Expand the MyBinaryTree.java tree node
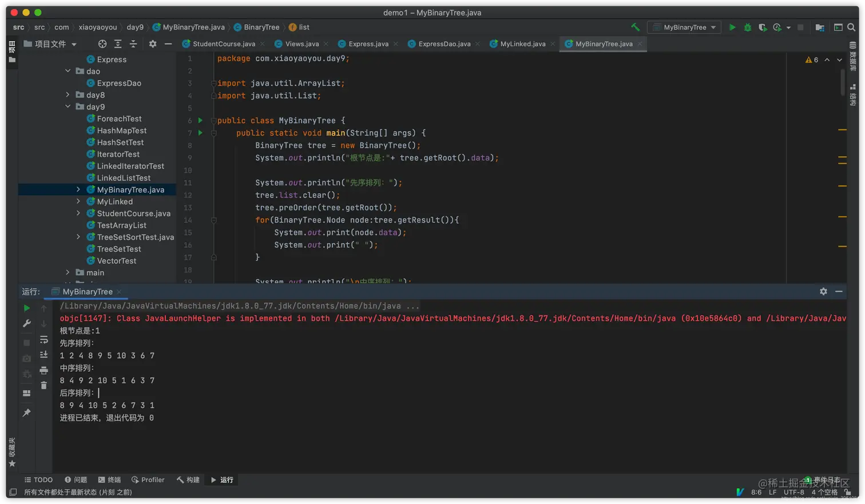 [x=78, y=189]
